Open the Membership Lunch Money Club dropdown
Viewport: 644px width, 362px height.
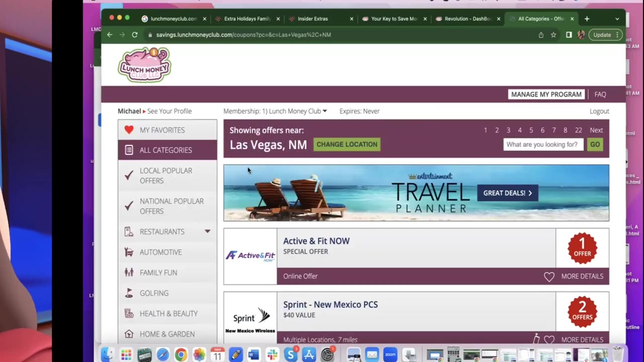tap(275, 111)
